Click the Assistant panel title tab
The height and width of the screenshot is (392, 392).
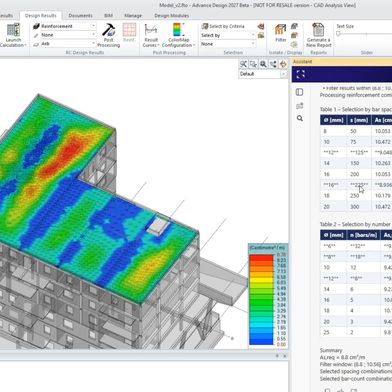302,62
